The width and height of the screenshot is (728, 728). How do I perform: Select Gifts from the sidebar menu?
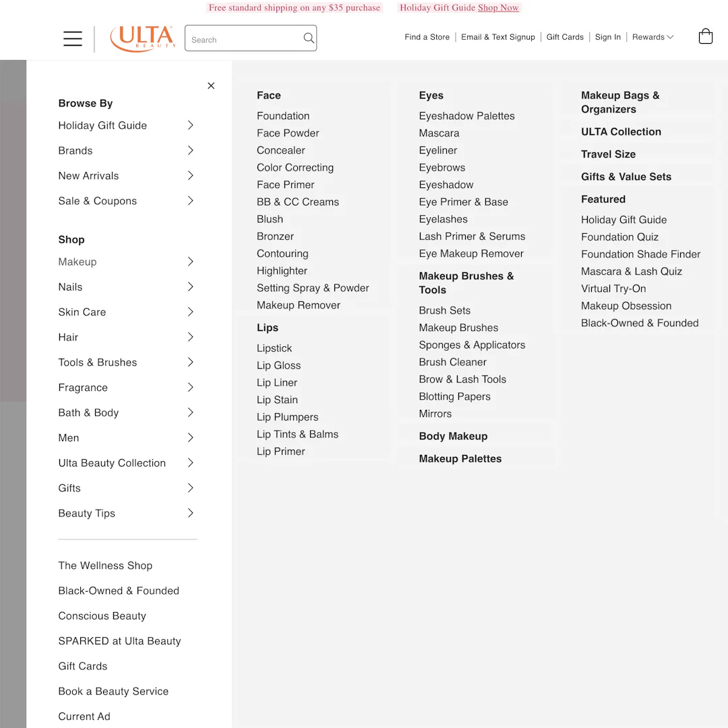click(x=69, y=488)
